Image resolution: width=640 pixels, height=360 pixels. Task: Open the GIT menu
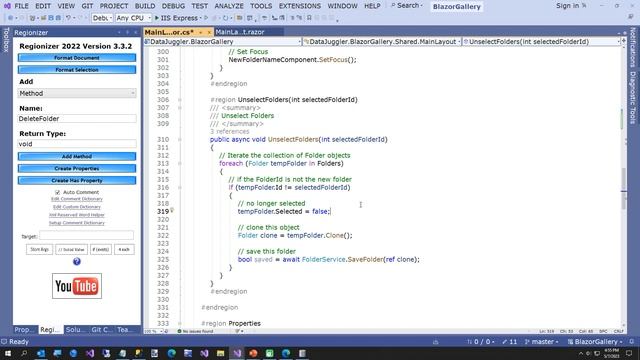coord(87,6)
